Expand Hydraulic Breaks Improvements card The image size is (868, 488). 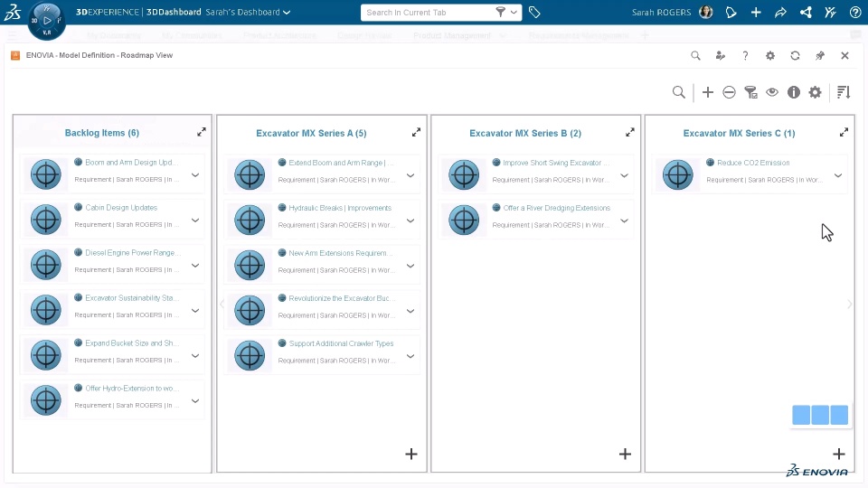pos(410,221)
